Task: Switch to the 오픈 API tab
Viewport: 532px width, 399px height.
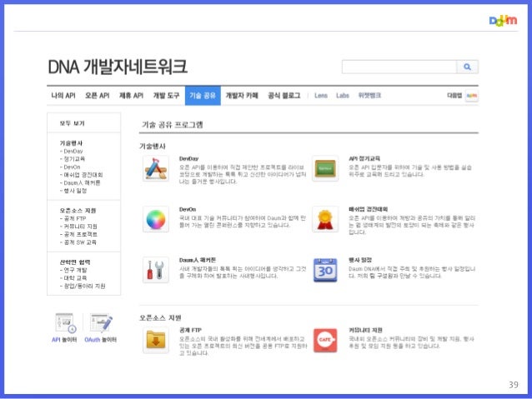Action: pos(98,96)
